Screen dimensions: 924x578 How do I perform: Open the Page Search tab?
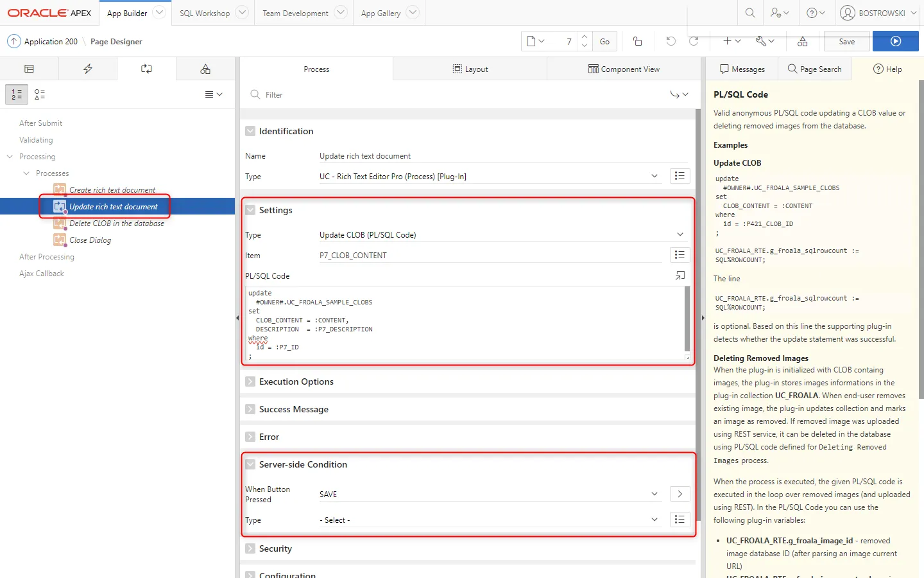814,69
